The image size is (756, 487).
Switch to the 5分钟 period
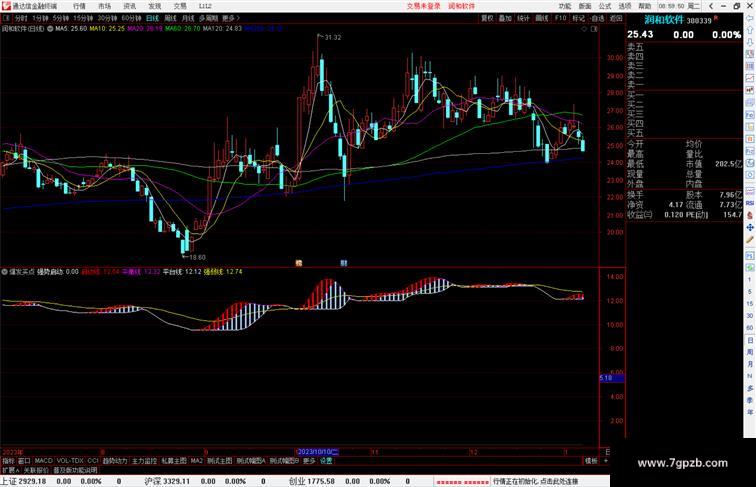click(x=61, y=18)
